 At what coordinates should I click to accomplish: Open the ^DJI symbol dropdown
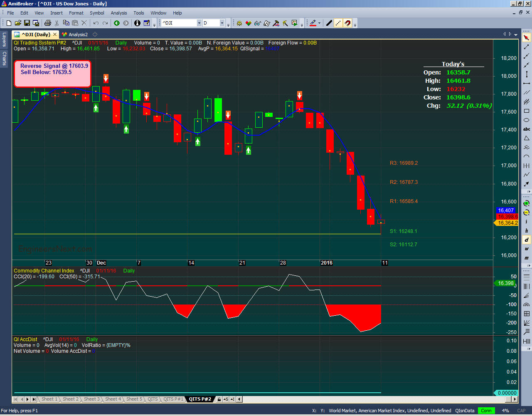(x=199, y=23)
